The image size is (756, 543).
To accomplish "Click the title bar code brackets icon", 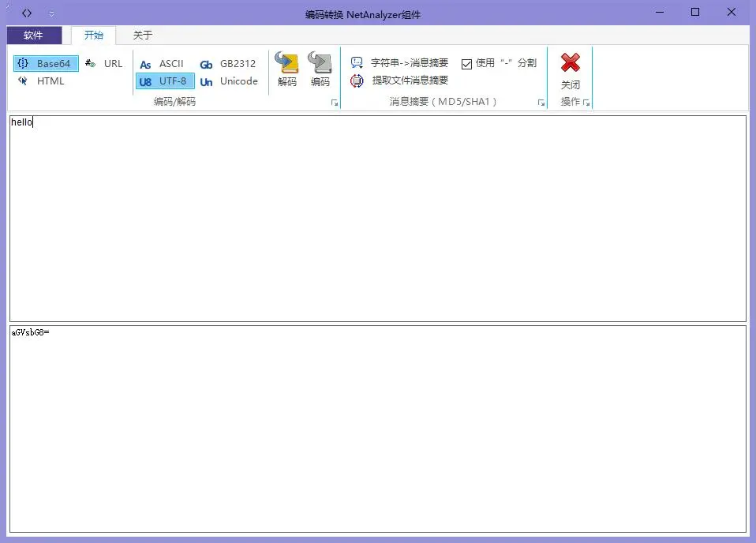I will tap(27, 13).
